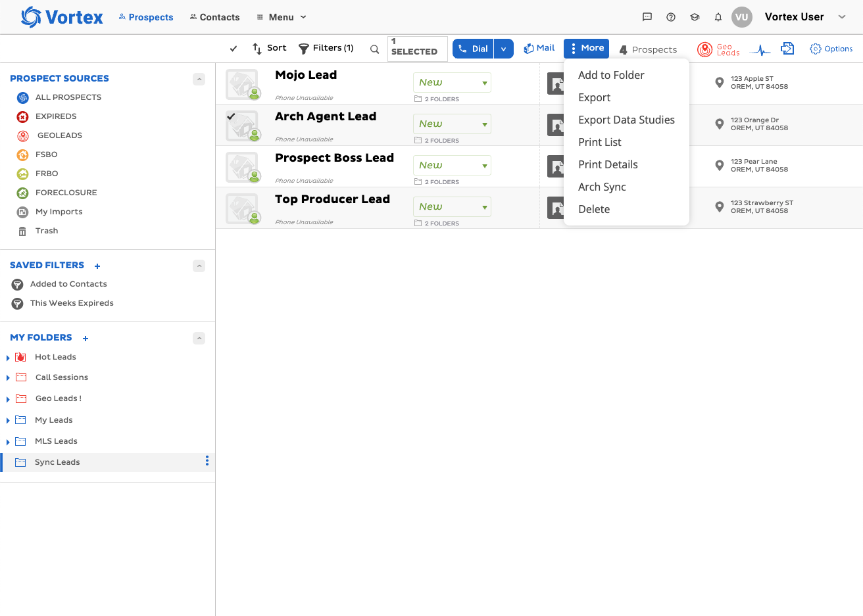Screen dimensions: 863x616
Task: Collapse the My Folders section
Action: coord(199,338)
